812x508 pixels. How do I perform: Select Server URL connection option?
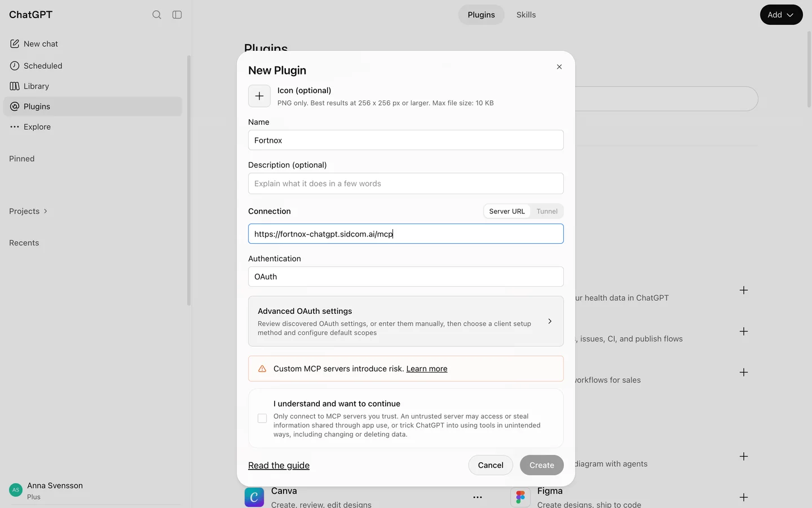tap(507, 211)
